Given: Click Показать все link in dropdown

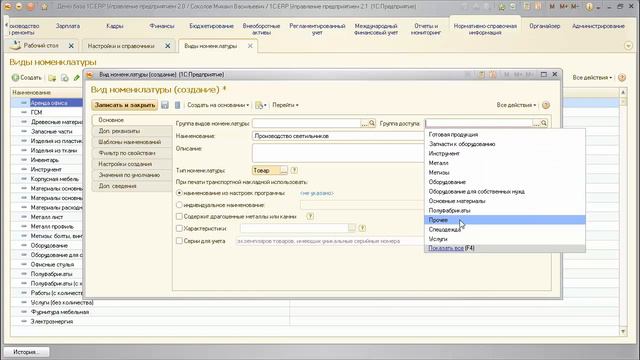Looking at the screenshot, I should [x=446, y=248].
